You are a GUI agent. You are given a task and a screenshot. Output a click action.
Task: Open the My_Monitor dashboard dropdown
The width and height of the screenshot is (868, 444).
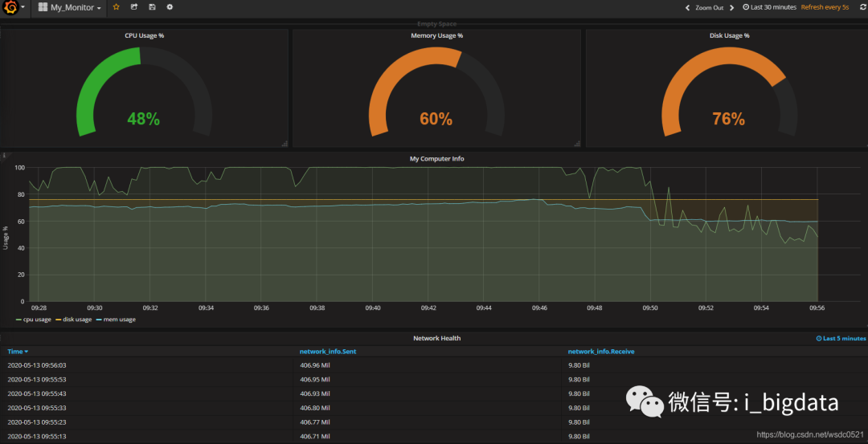[69, 8]
